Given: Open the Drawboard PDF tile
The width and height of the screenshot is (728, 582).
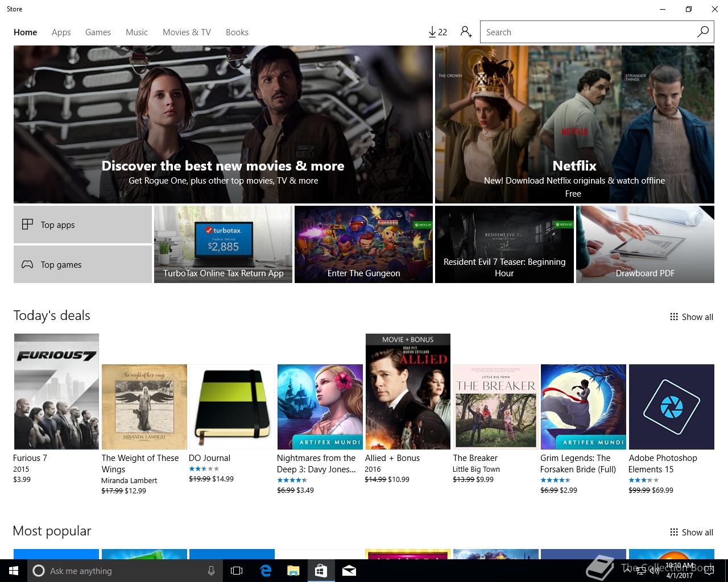Looking at the screenshot, I should point(645,244).
